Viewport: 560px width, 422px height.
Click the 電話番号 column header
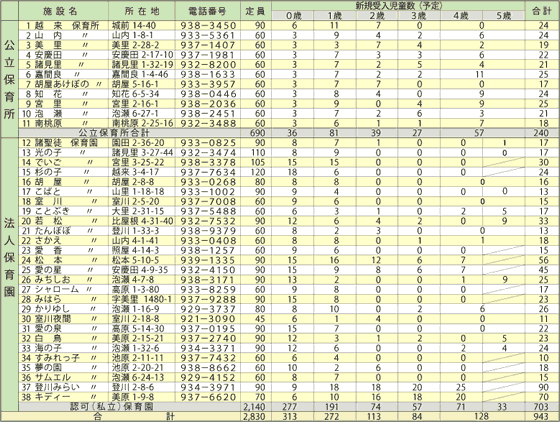[x=207, y=11]
